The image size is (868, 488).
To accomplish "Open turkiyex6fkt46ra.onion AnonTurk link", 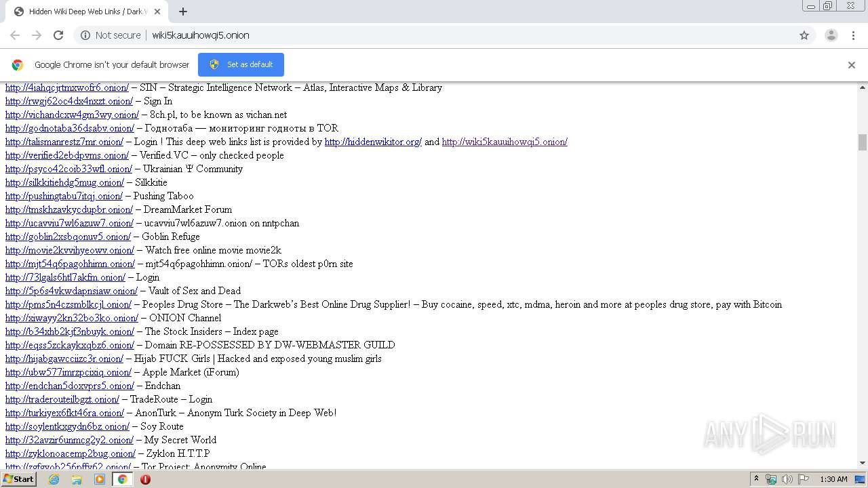I will [x=64, y=413].
